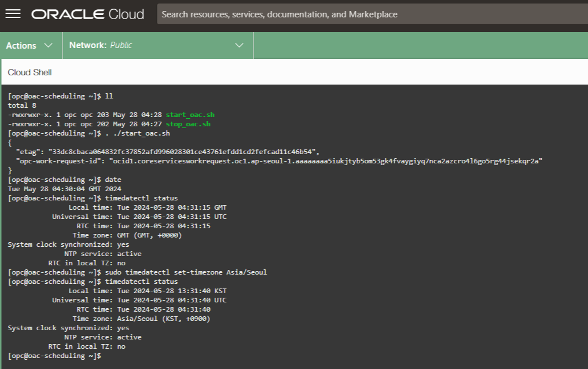Click Universal time 04:31:40 UTC line

[x=139, y=300]
